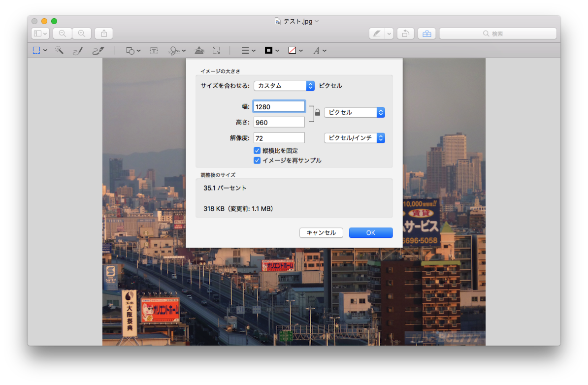The image size is (588, 385).
Task: Disable イメージを再サンプル option
Action: click(257, 160)
